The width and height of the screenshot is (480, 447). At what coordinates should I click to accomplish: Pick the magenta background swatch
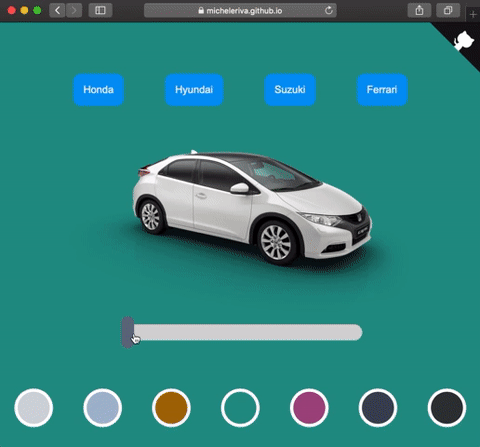[309, 408]
